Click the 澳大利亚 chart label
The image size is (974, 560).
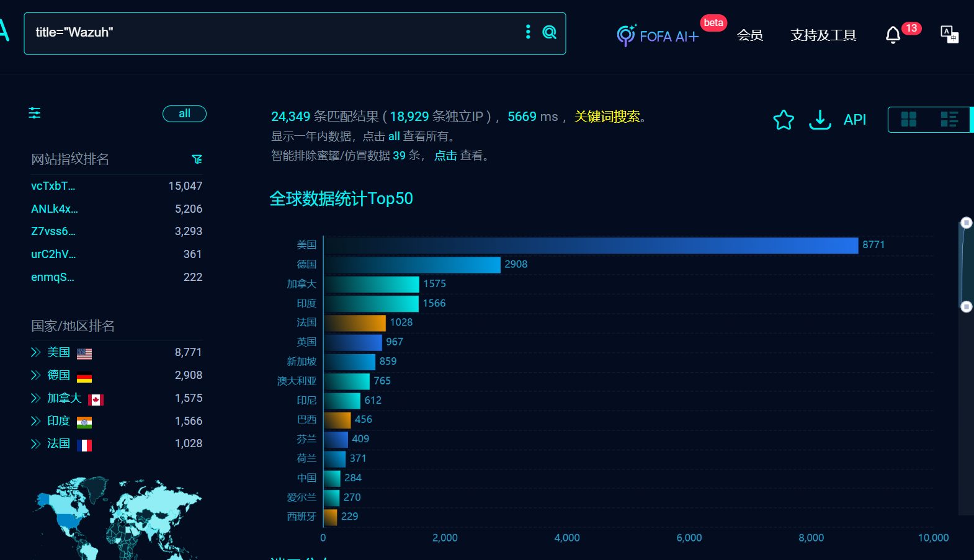point(297,381)
